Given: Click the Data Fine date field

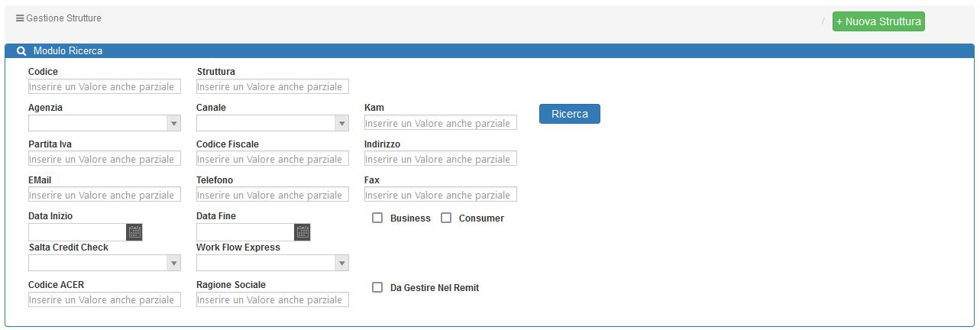Looking at the screenshot, I should coord(245,232).
